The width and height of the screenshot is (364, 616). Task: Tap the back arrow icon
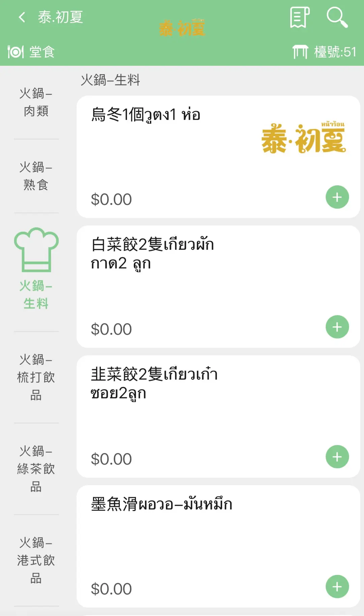point(22,17)
